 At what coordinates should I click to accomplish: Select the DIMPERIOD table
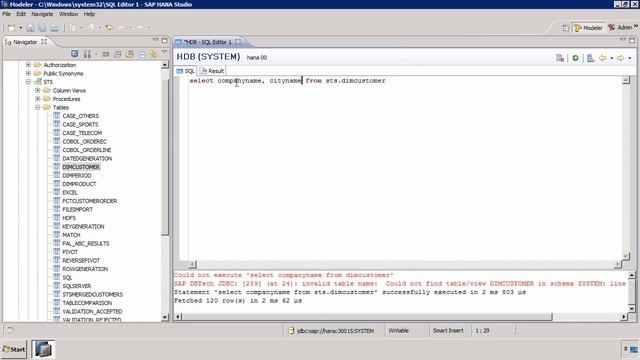tap(77, 176)
